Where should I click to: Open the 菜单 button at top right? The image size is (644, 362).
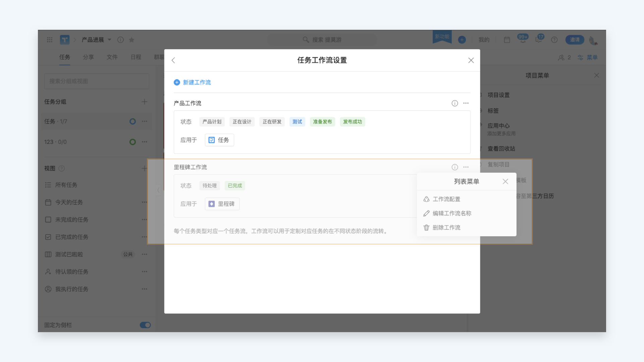(588, 58)
